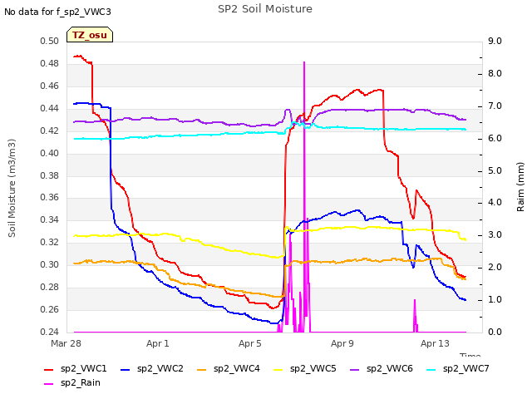532x399 pixels.
Task: Click the Apr 5 x-axis tick label
Action: [x=250, y=343]
